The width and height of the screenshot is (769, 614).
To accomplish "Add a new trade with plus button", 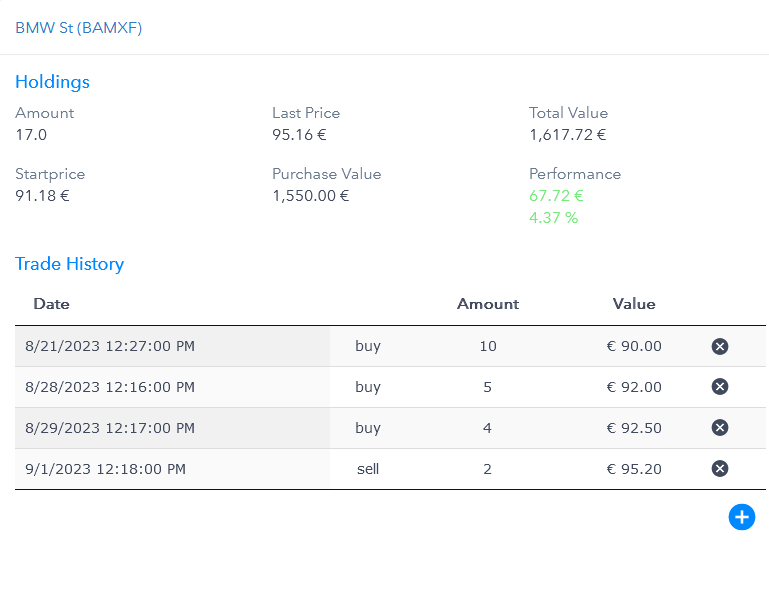I will coord(742,517).
